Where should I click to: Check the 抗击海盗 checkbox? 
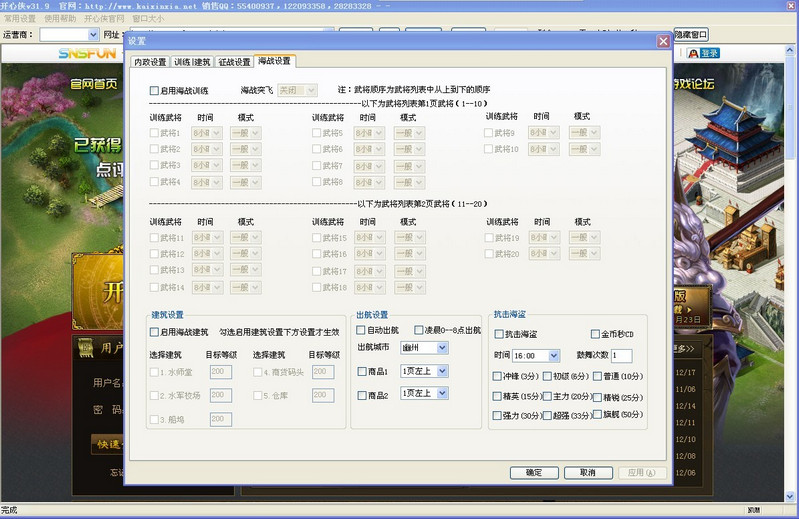click(x=499, y=334)
